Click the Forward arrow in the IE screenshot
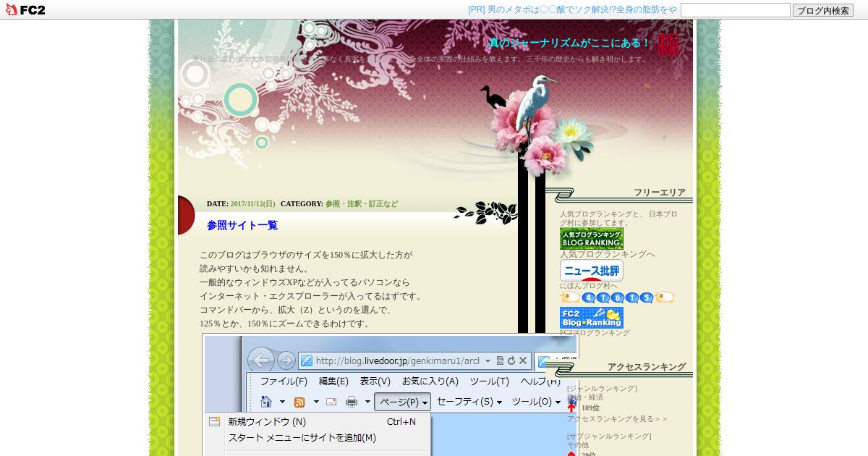Screen dimensions: 868x456 tap(286, 360)
